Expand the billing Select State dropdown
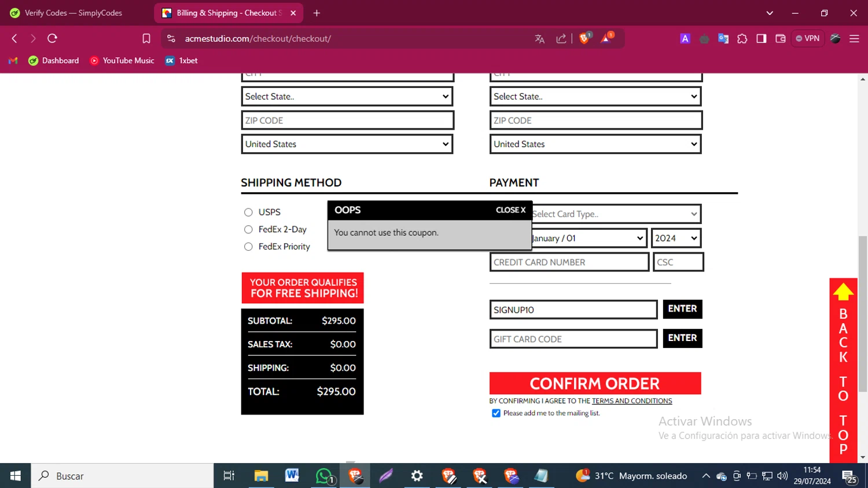Viewport: 868px width, 488px height. [347, 97]
